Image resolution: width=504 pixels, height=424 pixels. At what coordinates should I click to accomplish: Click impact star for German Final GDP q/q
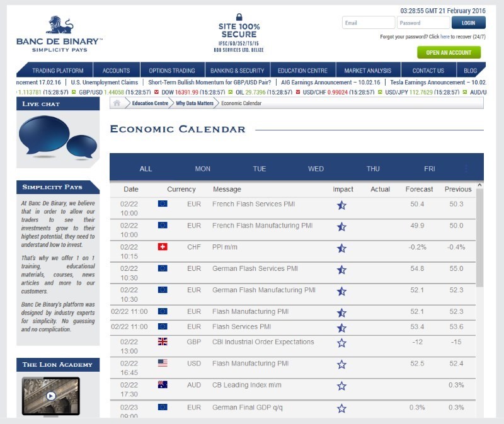pyautogui.click(x=341, y=409)
